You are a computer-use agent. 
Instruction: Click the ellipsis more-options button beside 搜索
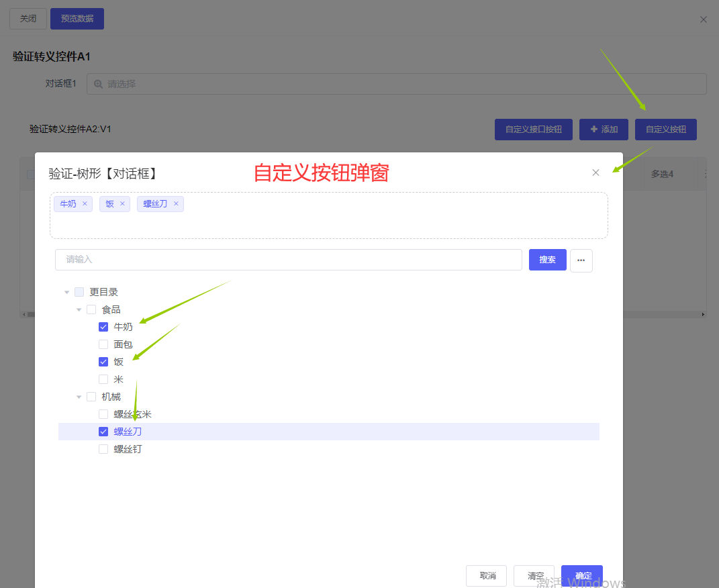(581, 260)
